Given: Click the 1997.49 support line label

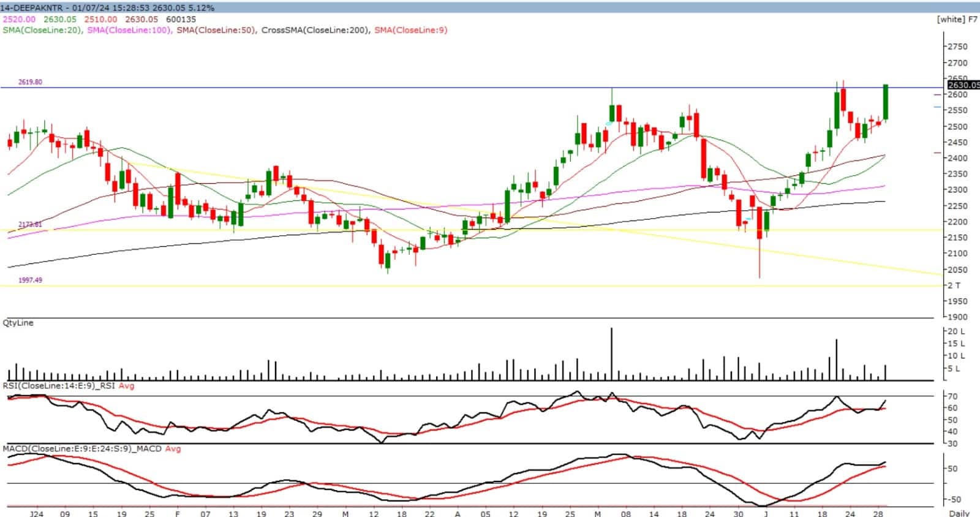Looking at the screenshot, I should tap(30, 280).
